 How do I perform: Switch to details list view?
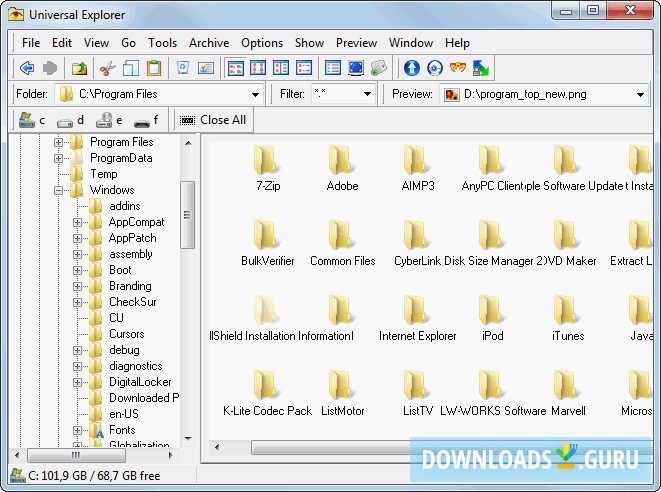[333, 68]
